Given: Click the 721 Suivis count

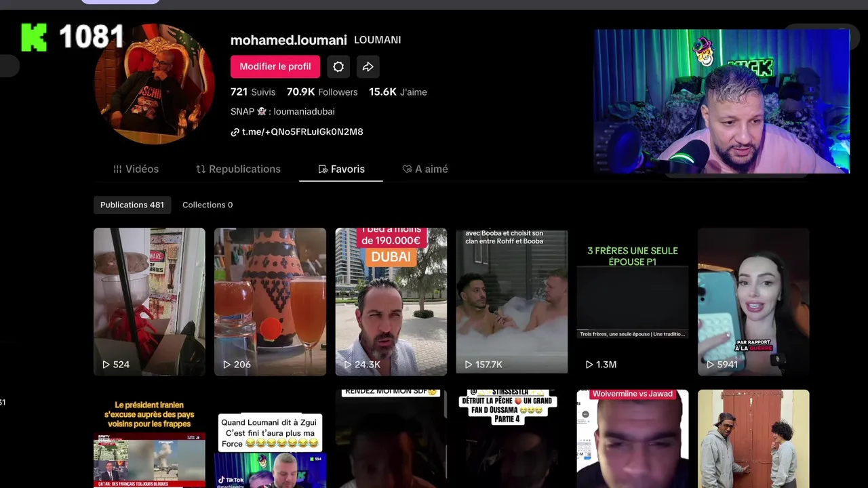Looking at the screenshot, I should click(253, 92).
